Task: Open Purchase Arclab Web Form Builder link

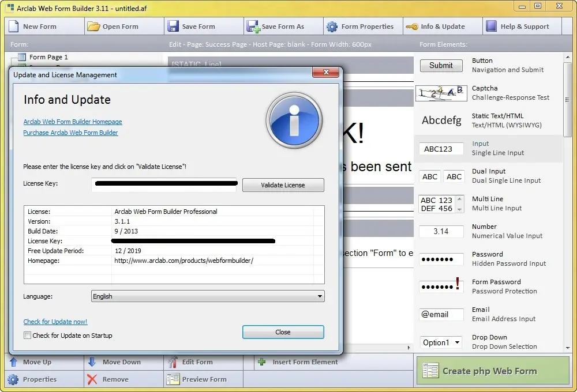Action: (70, 133)
